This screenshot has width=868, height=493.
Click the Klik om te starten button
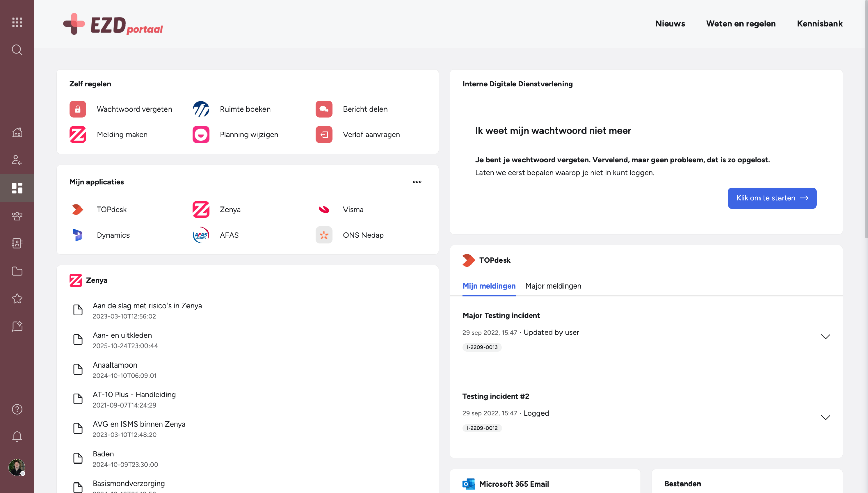pos(772,198)
